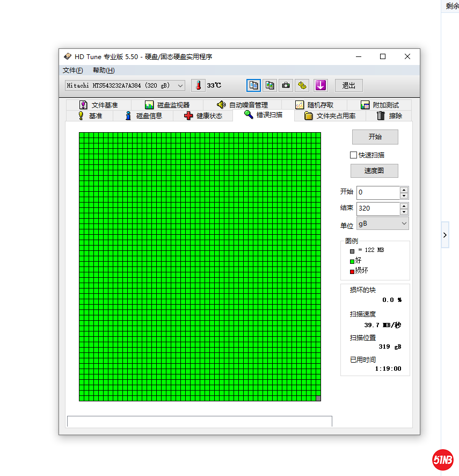Click the copy screenshot toolbar icon
459x476 pixels.
tap(269, 85)
